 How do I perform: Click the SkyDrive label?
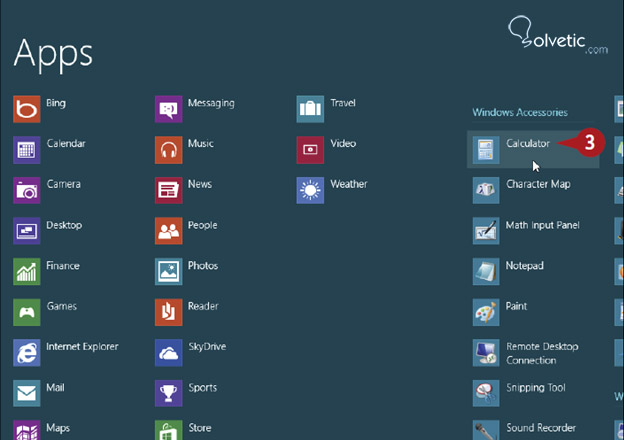coord(207,347)
